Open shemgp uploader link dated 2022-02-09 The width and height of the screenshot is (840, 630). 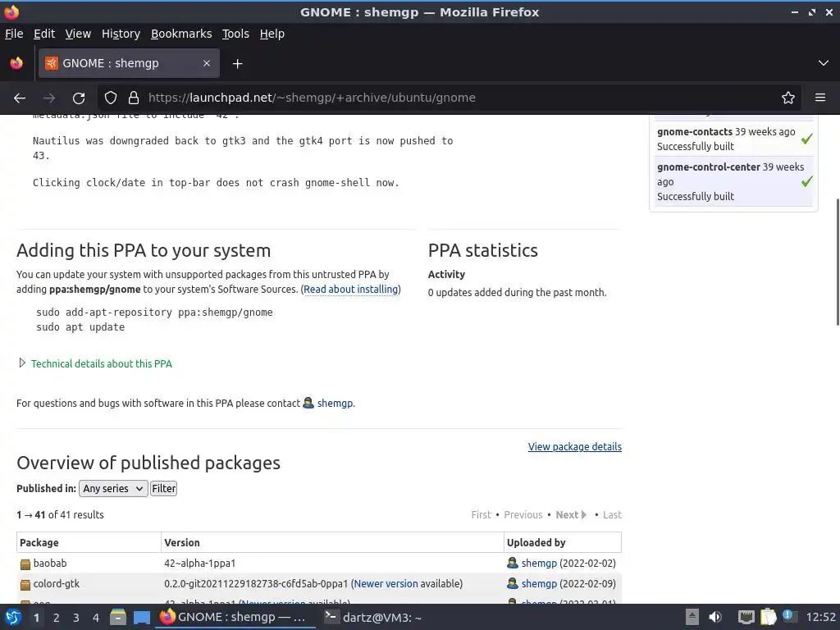539,583
